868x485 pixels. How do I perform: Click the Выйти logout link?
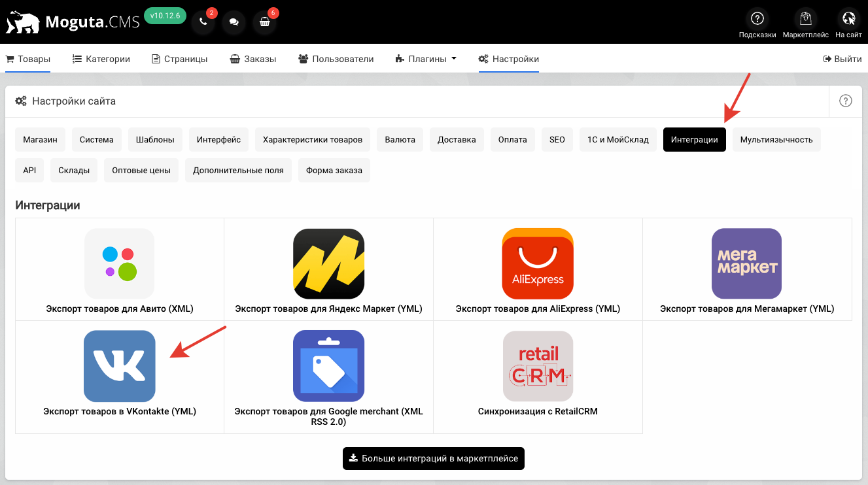coord(842,59)
